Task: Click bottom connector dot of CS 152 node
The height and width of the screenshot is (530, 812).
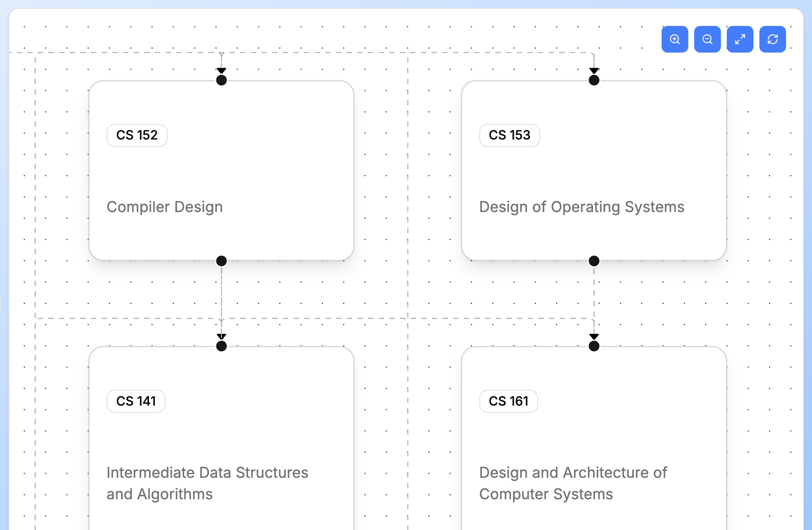Action: click(222, 261)
